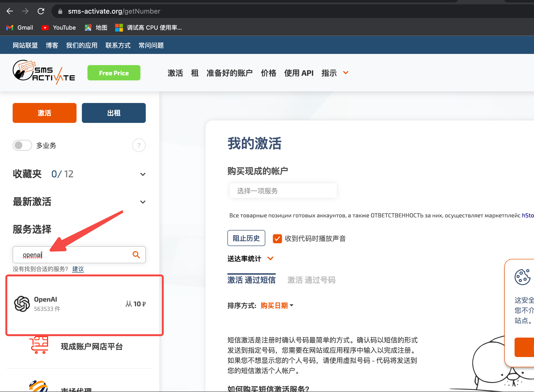Image resolution: width=534 pixels, height=392 pixels.
Task: Click the lock icon in the address bar
Action: tap(60, 11)
